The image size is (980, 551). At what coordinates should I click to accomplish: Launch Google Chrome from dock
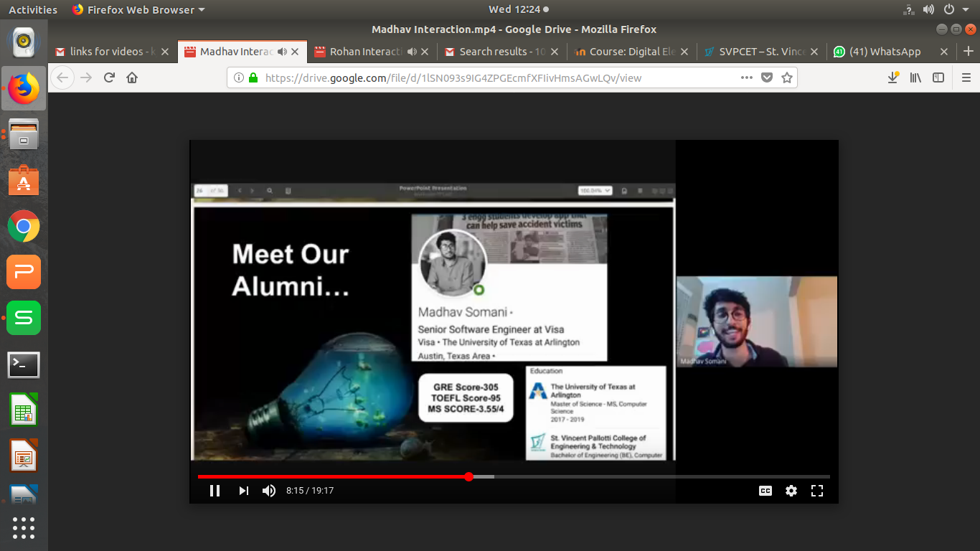(24, 226)
